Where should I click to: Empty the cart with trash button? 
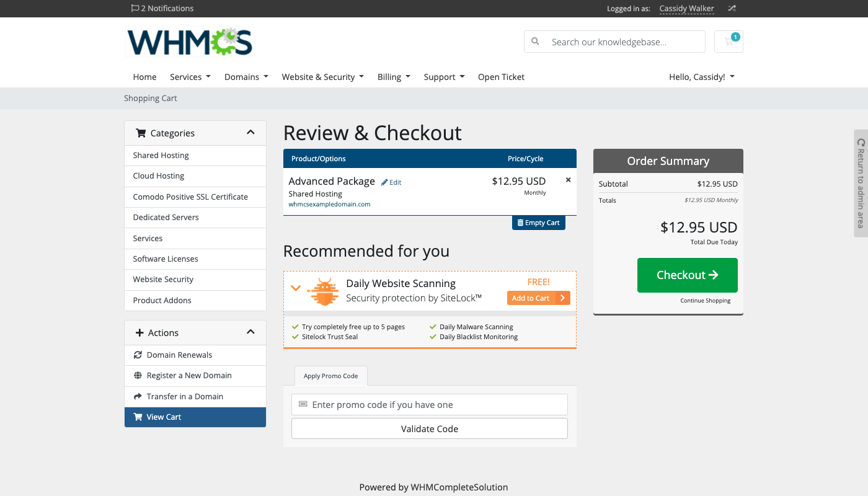click(538, 223)
